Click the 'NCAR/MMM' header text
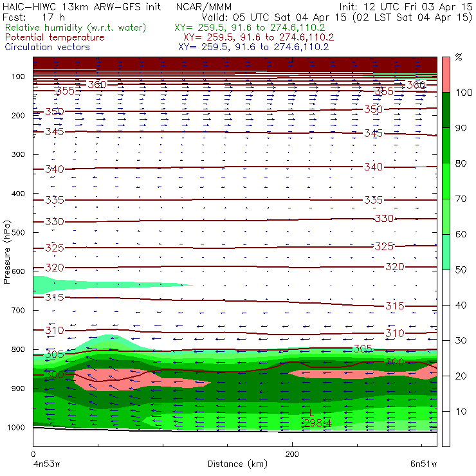 pos(204,6)
